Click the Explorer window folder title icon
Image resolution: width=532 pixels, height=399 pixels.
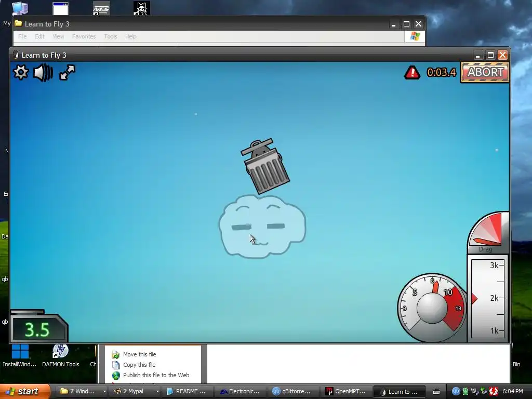tap(18, 24)
